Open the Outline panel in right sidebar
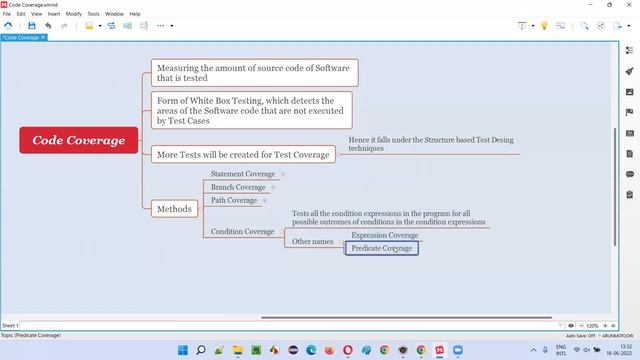Screen dimensions: 640x360 [x=630, y=50]
